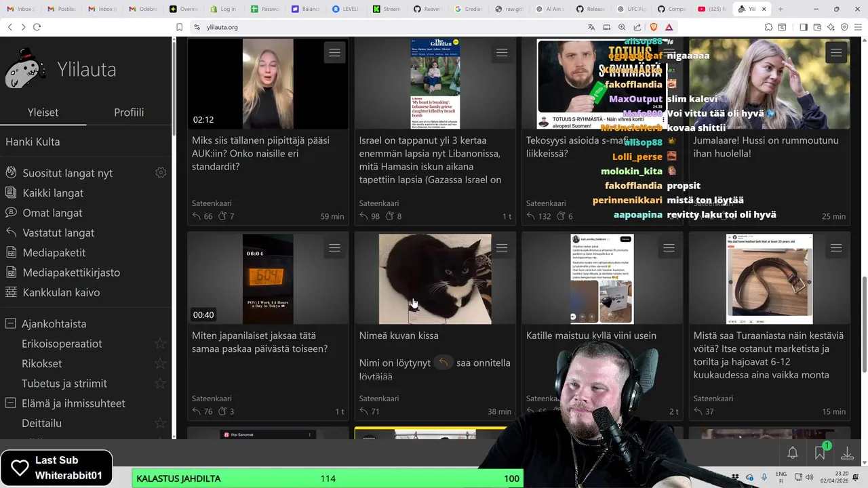Click the Kaikki langat newspaper icon
Screen dimensions: 868x488
(x=11, y=192)
